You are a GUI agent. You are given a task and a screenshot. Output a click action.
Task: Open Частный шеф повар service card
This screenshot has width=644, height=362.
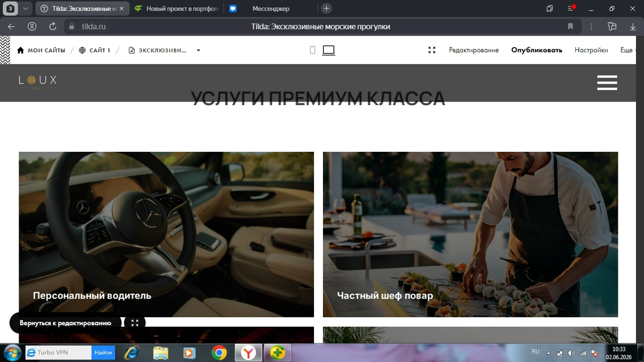click(470, 234)
